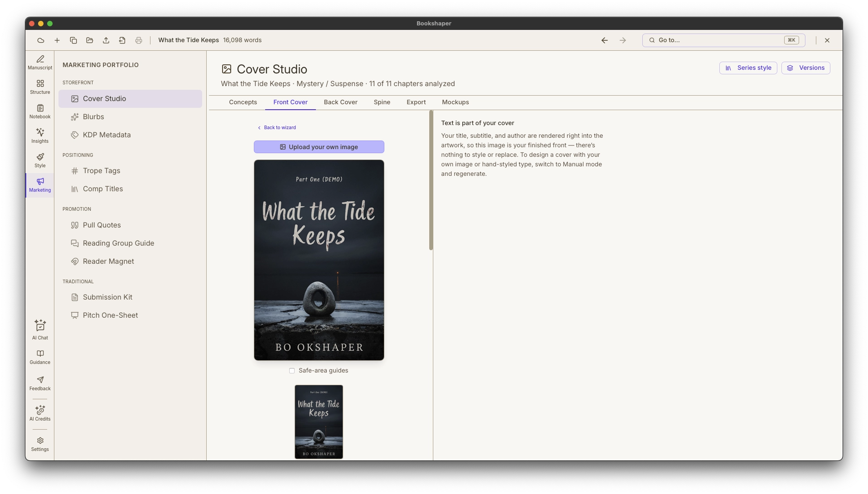The height and width of the screenshot is (494, 868).
Task: Click the cloud sync icon in the toolbar
Action: click(41, 40)
